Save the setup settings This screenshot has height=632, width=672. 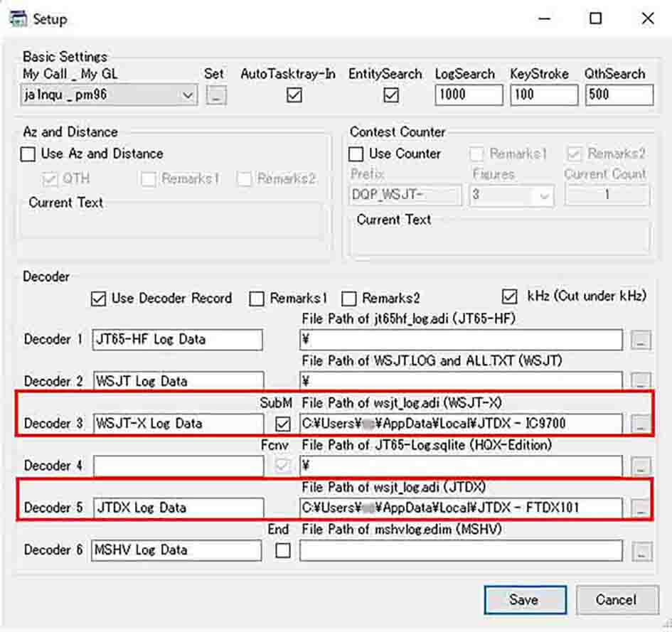pyautogui.click(x=525, y=599)
